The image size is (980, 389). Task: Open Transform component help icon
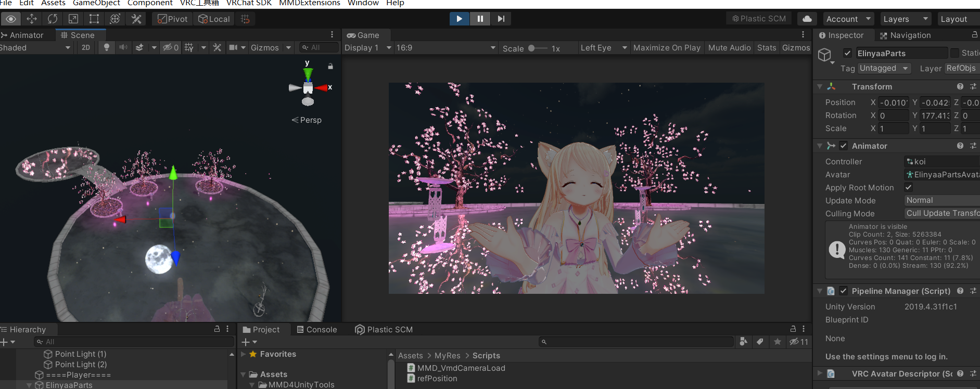coord(960,86)
